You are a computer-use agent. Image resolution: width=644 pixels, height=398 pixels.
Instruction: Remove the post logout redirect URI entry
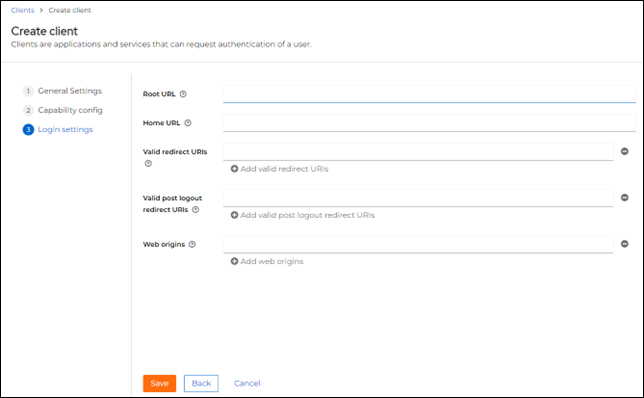[624, 198]
